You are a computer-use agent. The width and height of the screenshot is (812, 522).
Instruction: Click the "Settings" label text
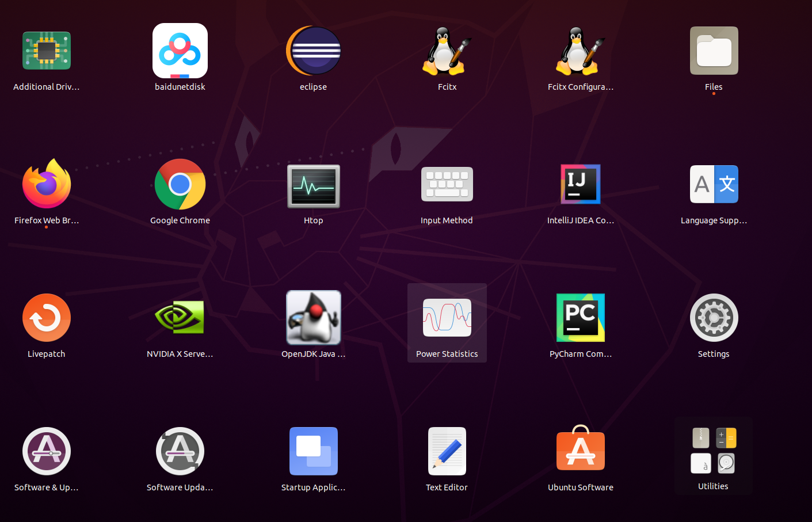pos(714,354)
